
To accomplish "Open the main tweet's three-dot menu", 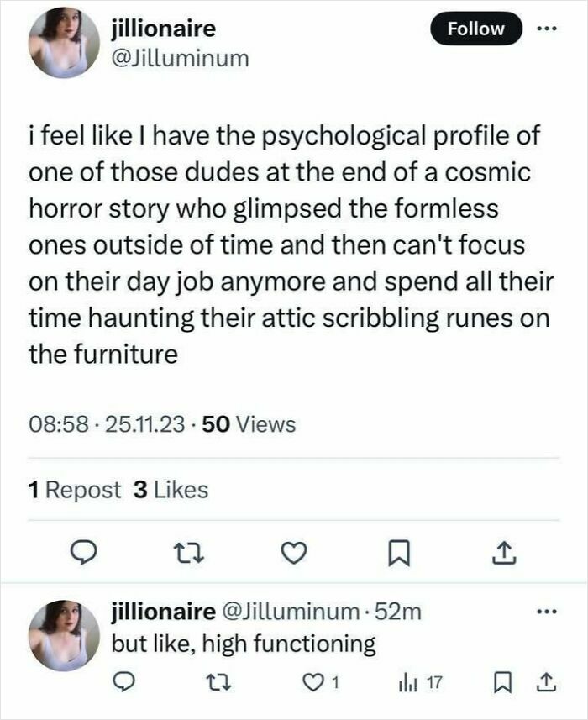I will click(547, 29).
